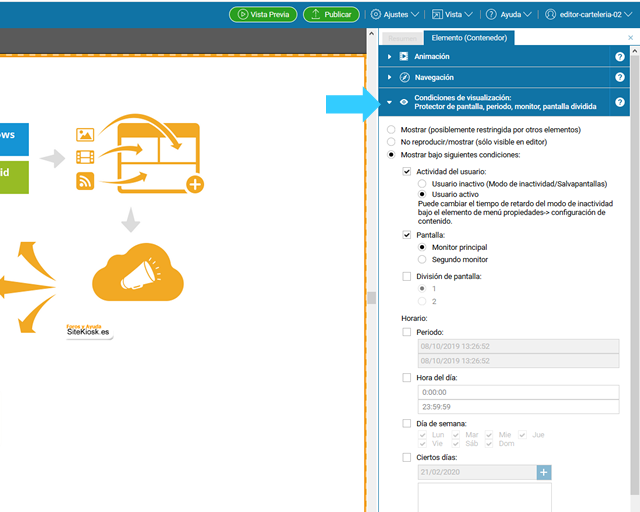The image size is (640, 512).
Task: Click the orange film strip icon
Action: (85, 157)
